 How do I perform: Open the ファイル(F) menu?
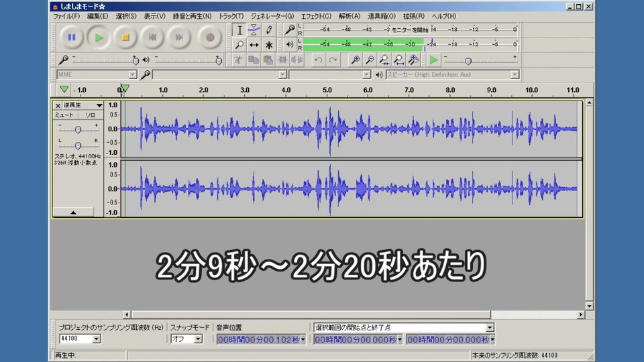coord(66,16)
